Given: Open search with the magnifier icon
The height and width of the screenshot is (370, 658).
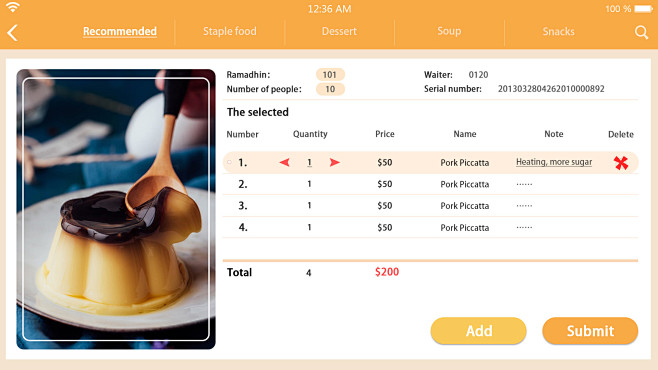Looking at the screenshot, I should tap(641, 32).
